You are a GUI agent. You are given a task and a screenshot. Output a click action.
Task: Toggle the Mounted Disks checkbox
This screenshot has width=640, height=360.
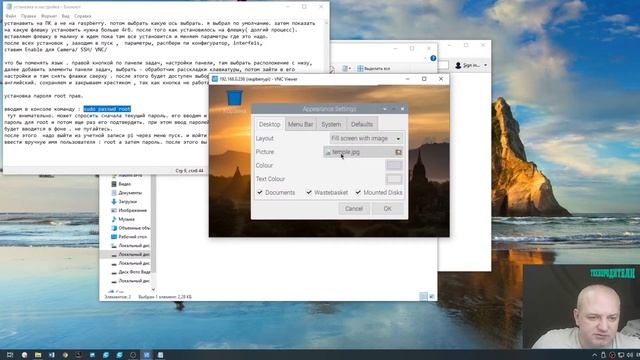(358, 192)
